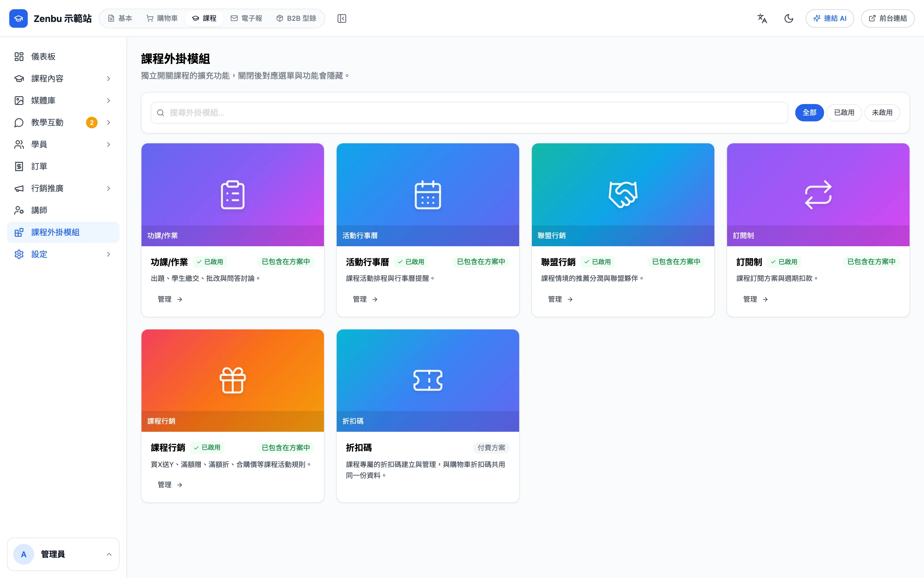Open 管理 link for 課程行銷
This screenshot has width=924, height=578.
[x=170, y=485]
